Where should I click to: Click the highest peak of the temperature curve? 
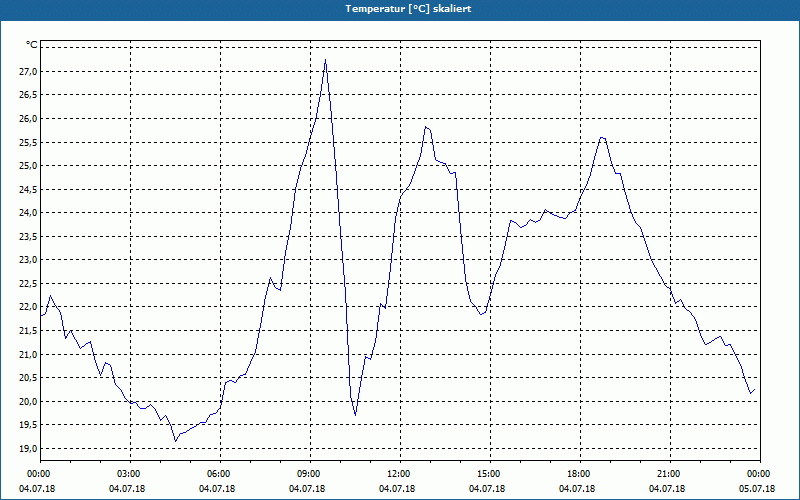[326, 60]
